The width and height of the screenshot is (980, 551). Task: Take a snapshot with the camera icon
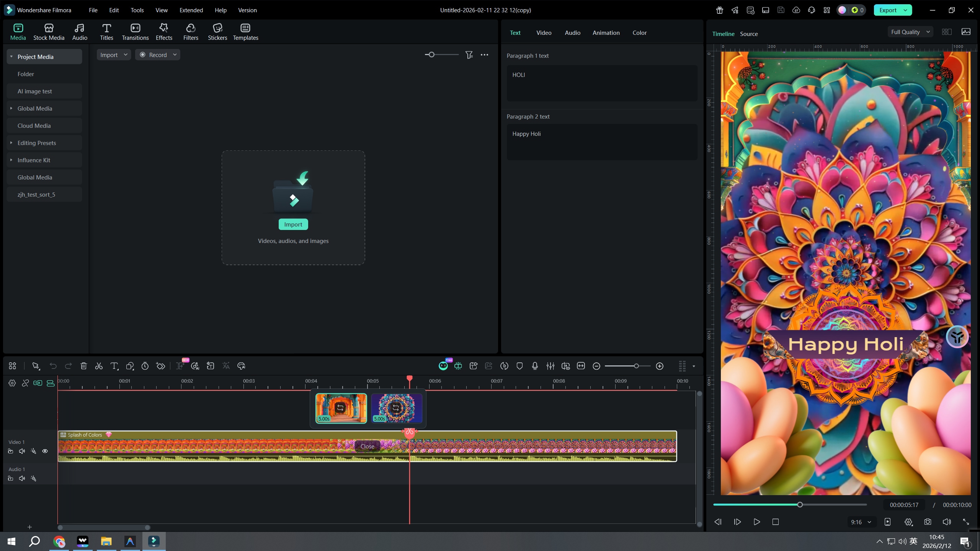point(928,522)
